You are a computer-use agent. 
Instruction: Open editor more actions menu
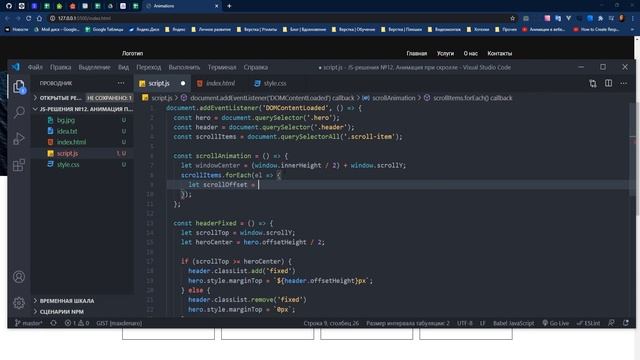[x=624, y=83]
